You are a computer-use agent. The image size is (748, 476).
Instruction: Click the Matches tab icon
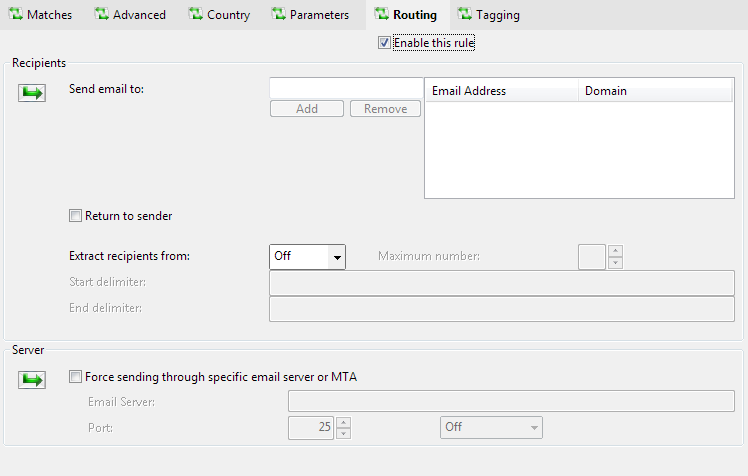[15, 15]
